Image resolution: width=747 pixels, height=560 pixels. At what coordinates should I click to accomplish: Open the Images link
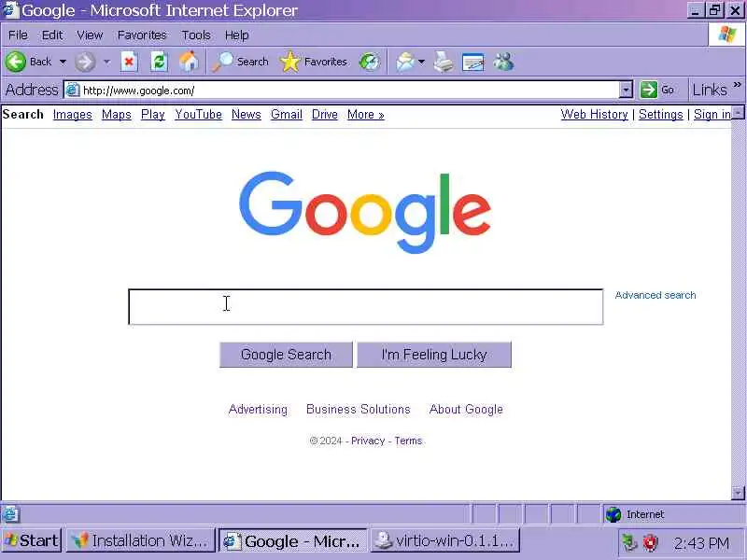(x=73, y=114)
